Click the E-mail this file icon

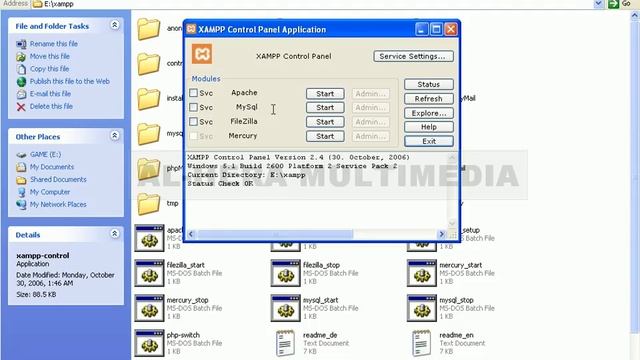coord(21,94)
